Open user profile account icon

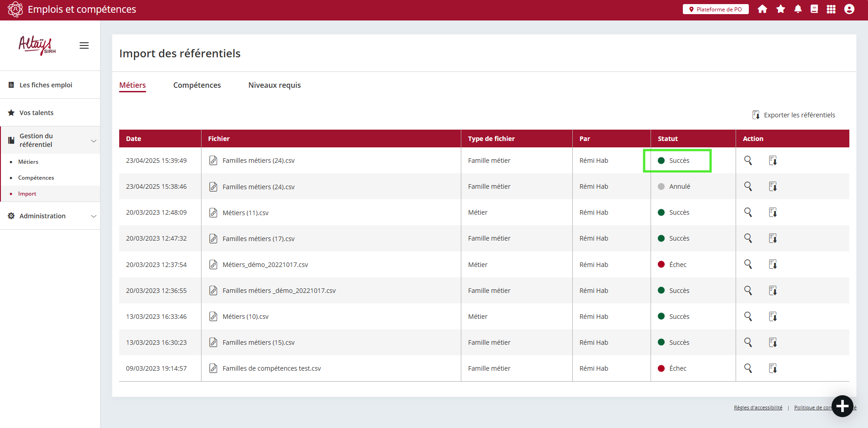pos(849,9)
